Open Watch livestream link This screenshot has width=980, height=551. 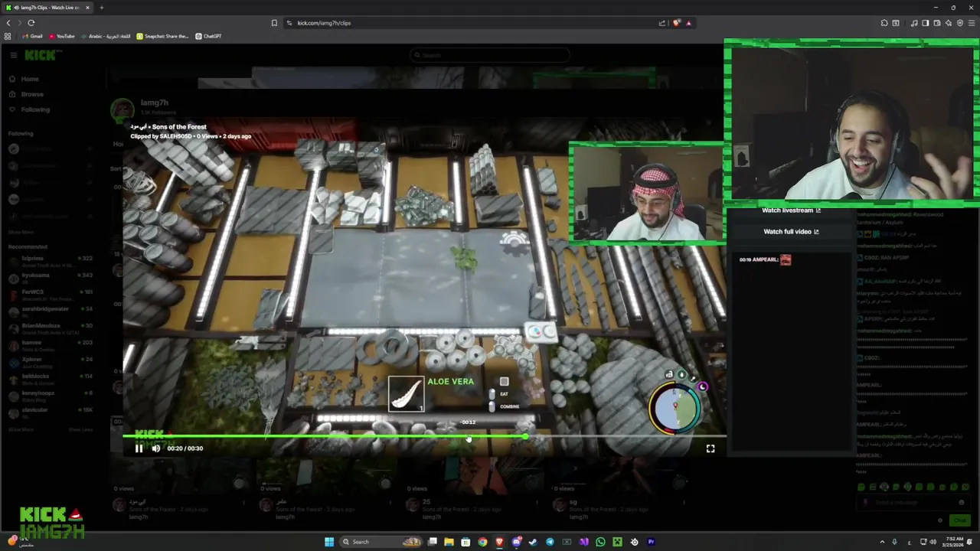tap(792, 210)
